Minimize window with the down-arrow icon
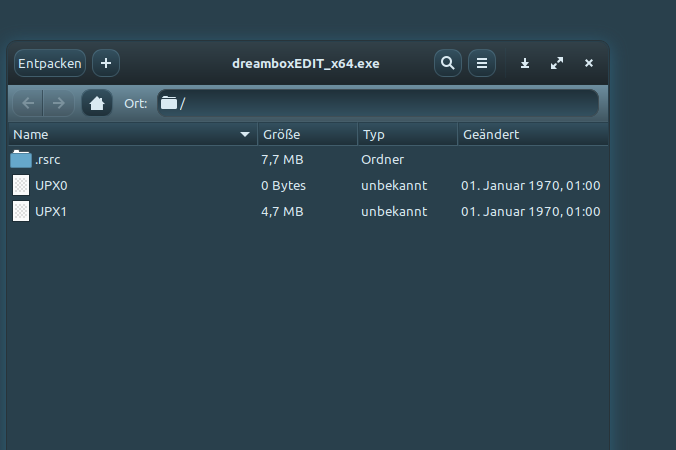This screenshot has width=676, height=450. (x=525, y=63)
